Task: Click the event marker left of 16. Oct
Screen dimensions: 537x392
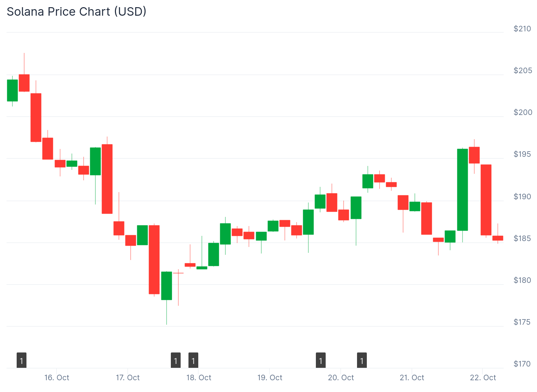Action: click(22, 360)
